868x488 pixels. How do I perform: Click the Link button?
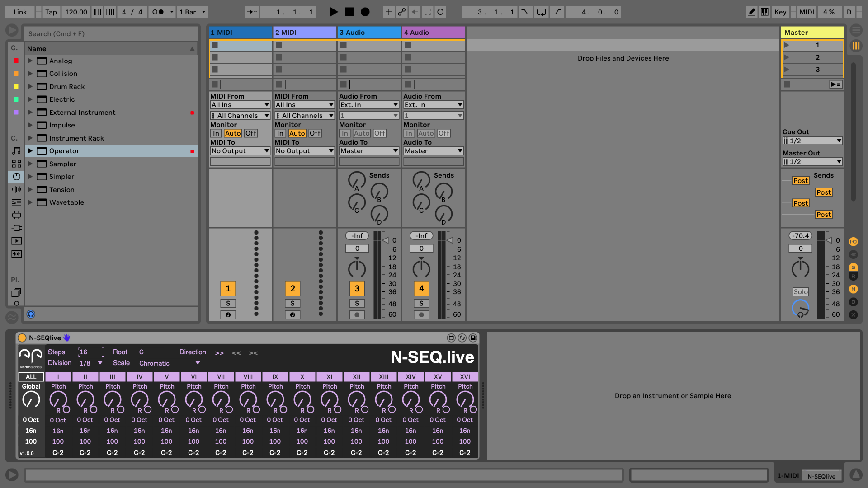point(20,12)
